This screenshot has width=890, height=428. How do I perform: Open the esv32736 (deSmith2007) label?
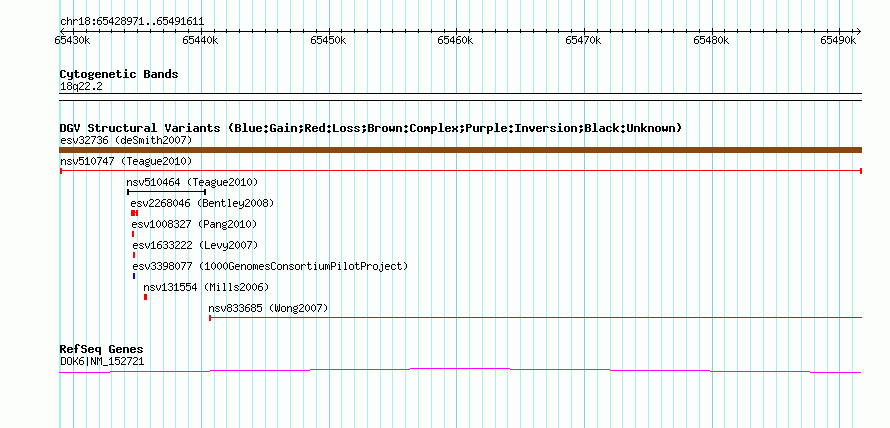[x=126, y=140]
